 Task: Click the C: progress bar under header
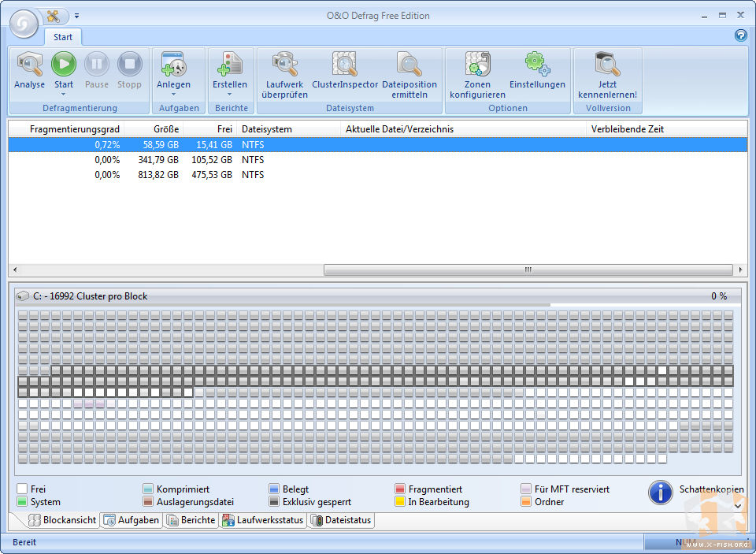[x=378, y=305]
